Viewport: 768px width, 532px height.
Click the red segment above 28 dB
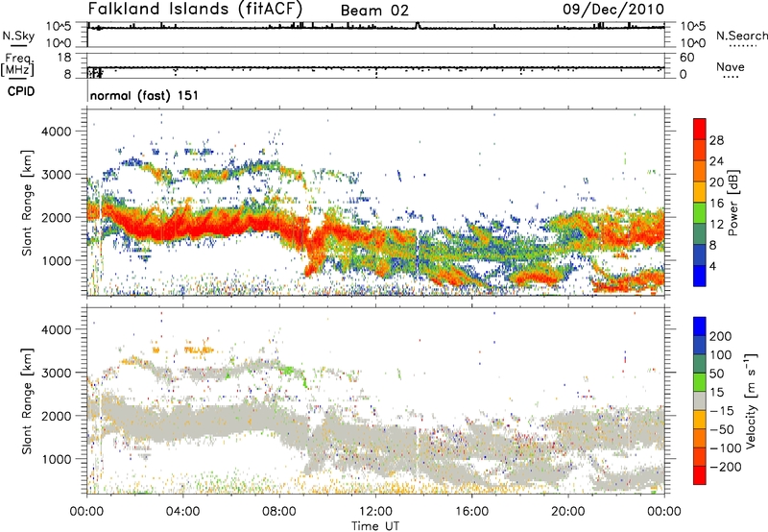click(x=700, y=129)
